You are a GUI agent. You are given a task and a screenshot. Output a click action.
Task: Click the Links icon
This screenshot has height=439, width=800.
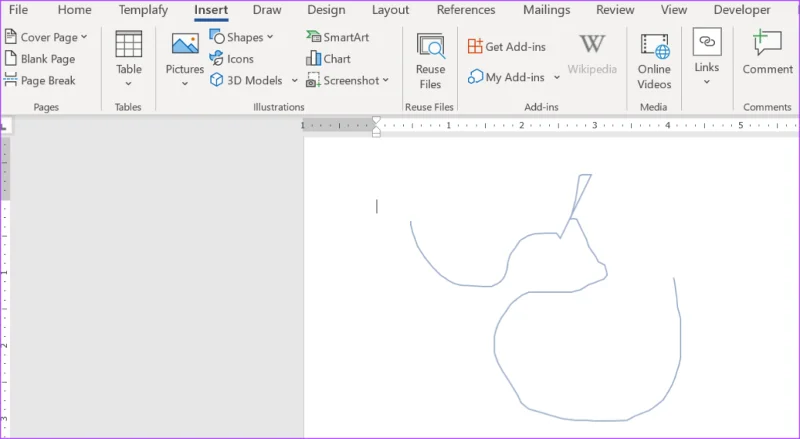707,41
